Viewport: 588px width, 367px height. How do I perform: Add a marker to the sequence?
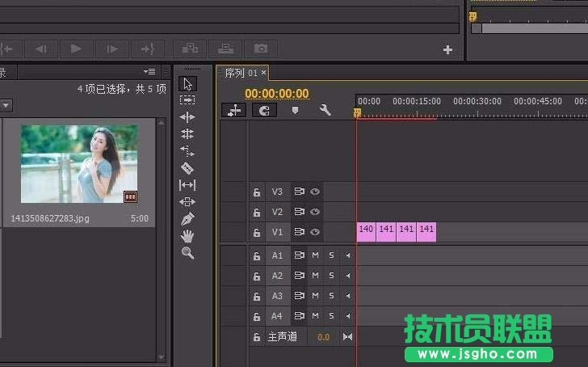295,110
